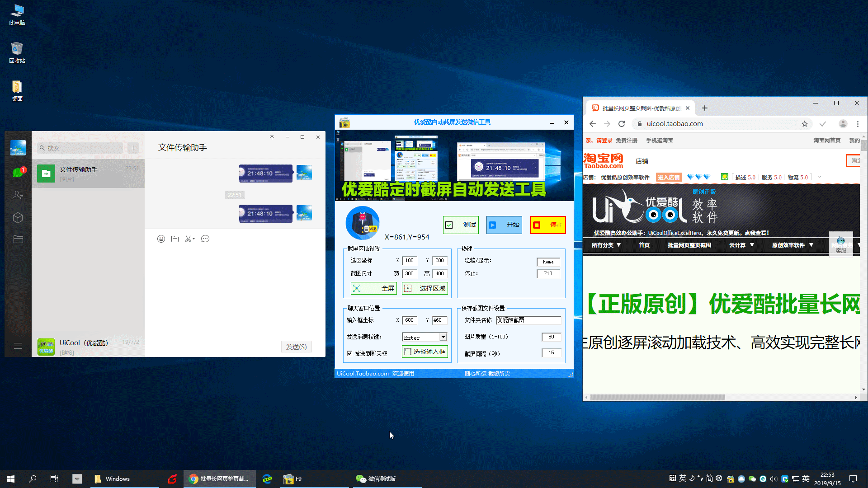
Task: Open WeChat favorites cube icon
Action: (x=18, y=218)
